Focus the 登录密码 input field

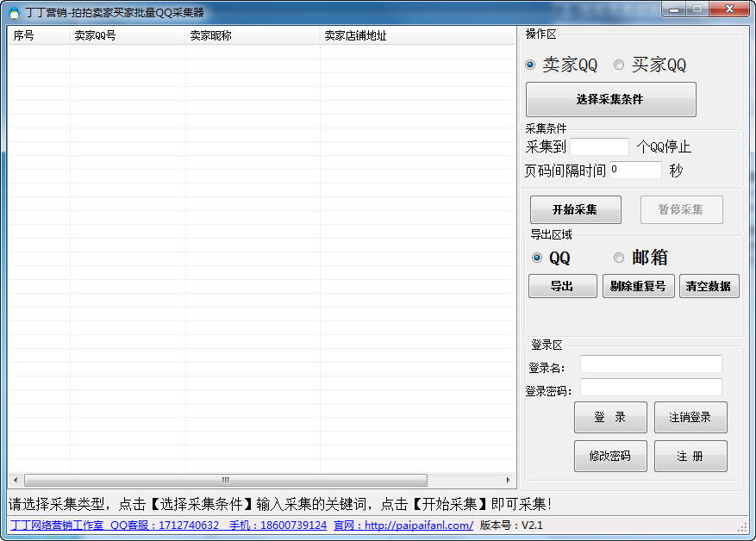[651, 388]
